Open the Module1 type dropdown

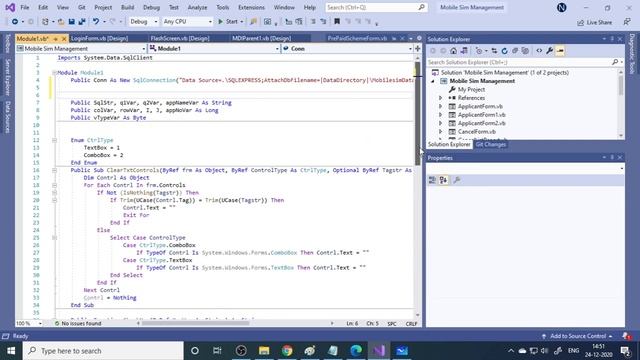tap(214, 49)
